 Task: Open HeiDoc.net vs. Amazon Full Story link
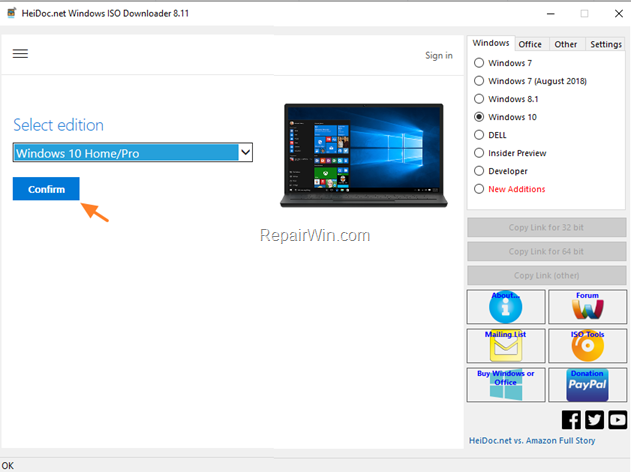[532, 441]
